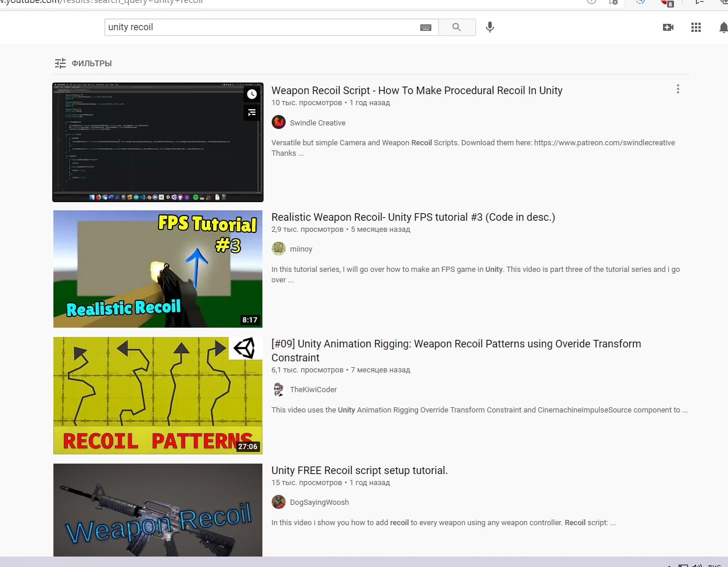Open the on-screen keyboard icon in search box
728x567 pixels.
426,27
